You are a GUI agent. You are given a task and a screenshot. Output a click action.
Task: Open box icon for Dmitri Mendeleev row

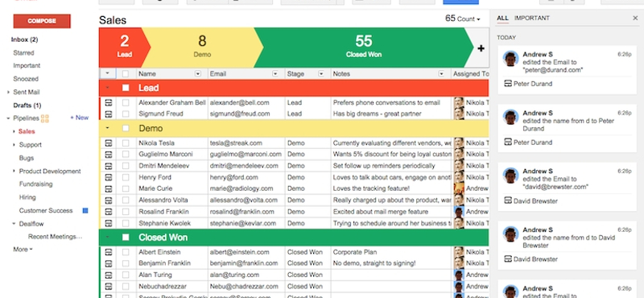click(109, 166)
